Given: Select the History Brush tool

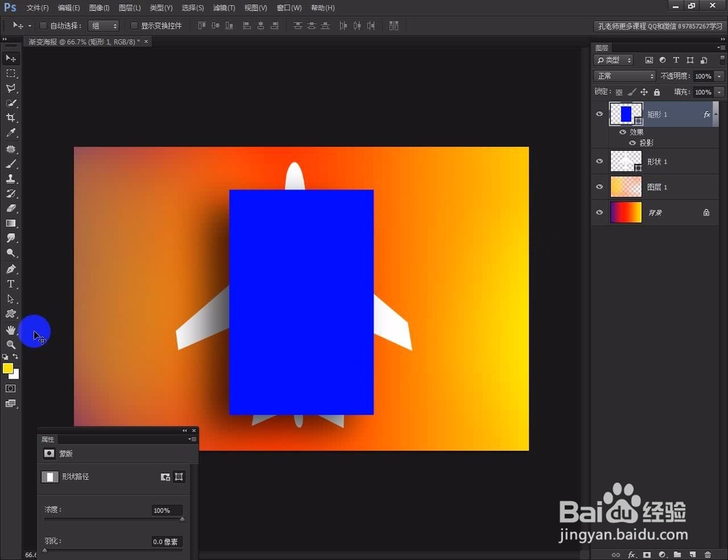Looking at the screenshot, I should (10, 194).
